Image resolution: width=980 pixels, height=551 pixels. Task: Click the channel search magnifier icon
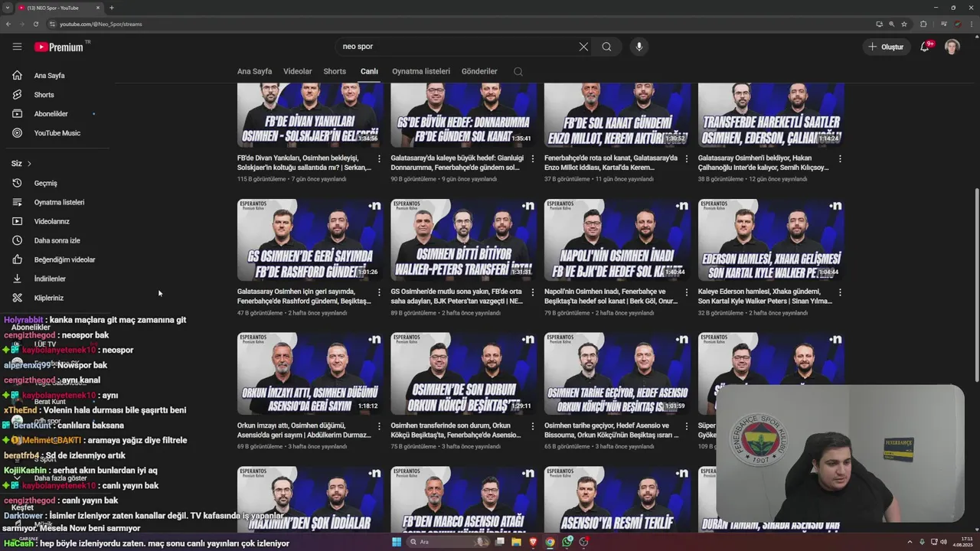518,71
